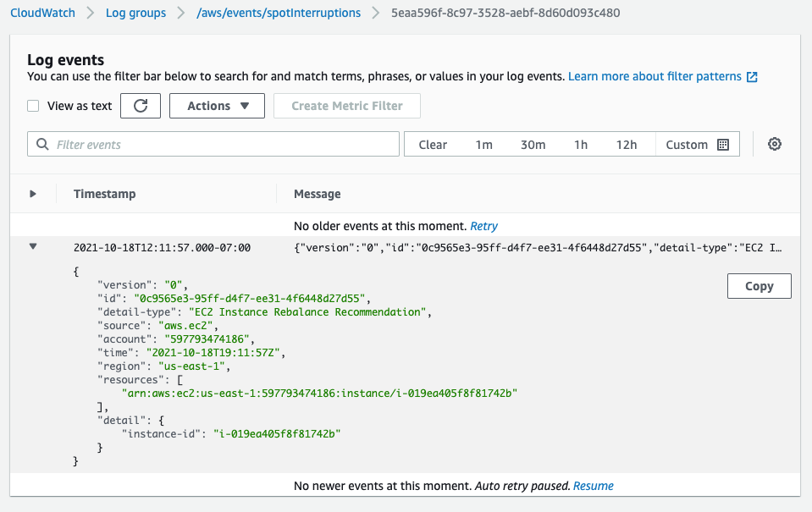Screen dimensions: 812x512
Task: Copy the expanded event JSON
Action: (759, 286)
